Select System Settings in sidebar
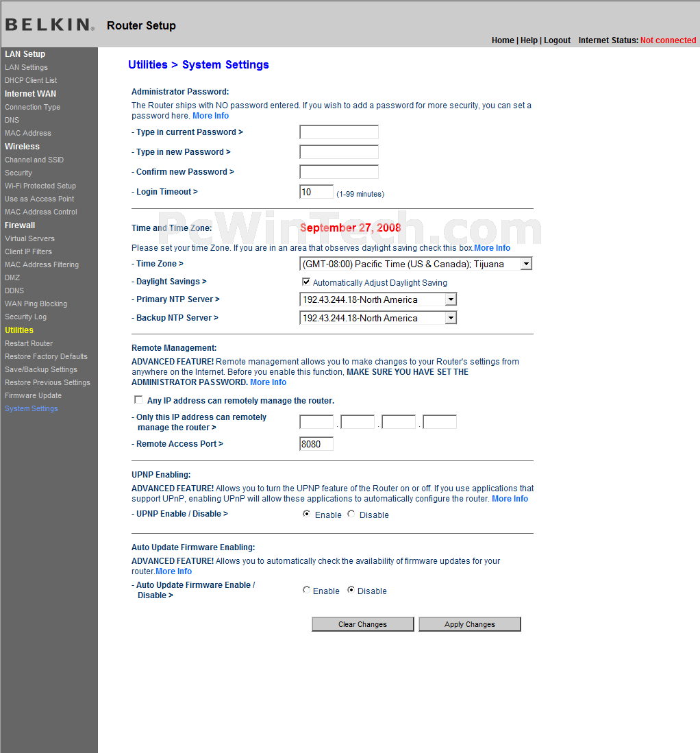Viewport: 700px width, 753px height. (32, 408)
